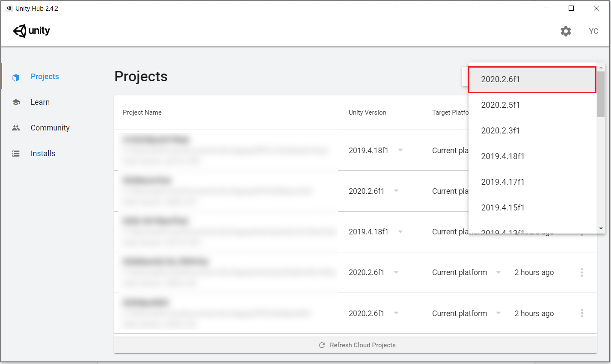Click the Unity Version column header
This screenshot has height=364, width=611.
point(367,112)
